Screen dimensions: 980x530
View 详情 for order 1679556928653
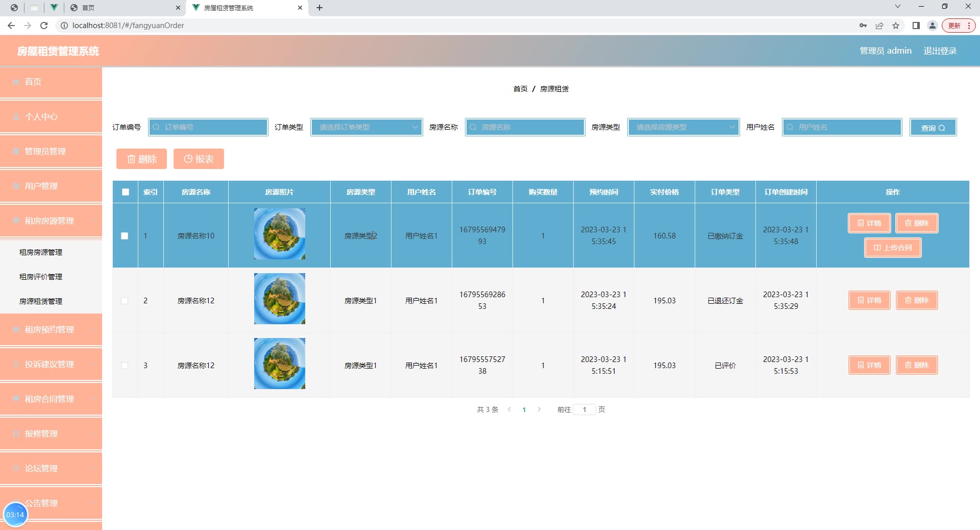click(x=869, y=300)
